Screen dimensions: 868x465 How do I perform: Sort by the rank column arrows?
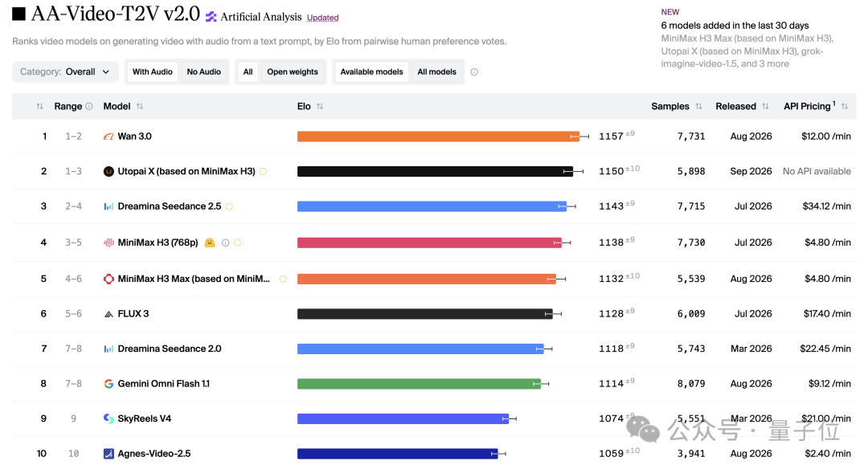coord(40,106)
